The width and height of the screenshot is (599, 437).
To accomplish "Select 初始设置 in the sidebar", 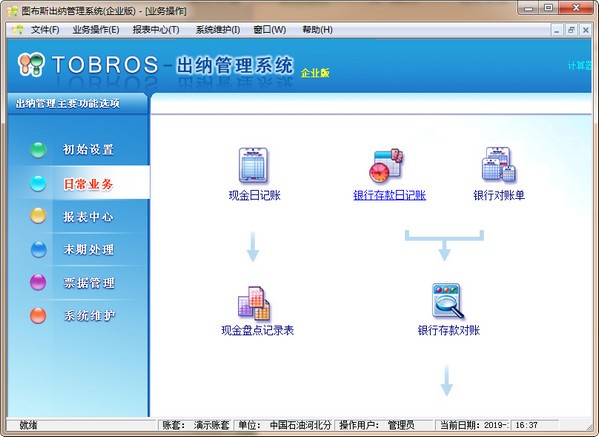I will tap(88, 149).
